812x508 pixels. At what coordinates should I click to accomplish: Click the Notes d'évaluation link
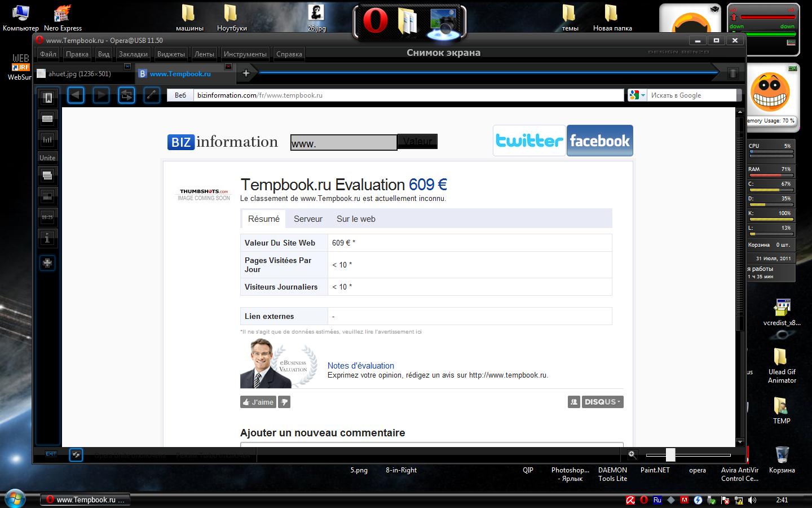[x=361, y=366]
